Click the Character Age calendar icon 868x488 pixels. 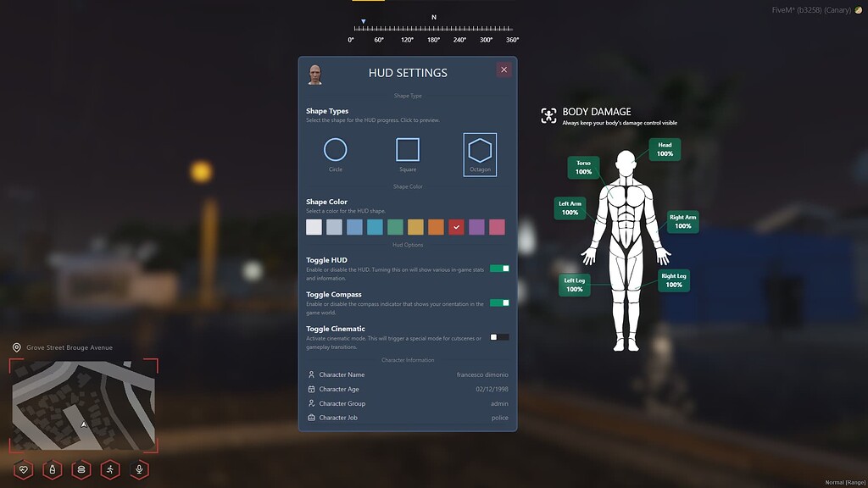pos(312,389)
